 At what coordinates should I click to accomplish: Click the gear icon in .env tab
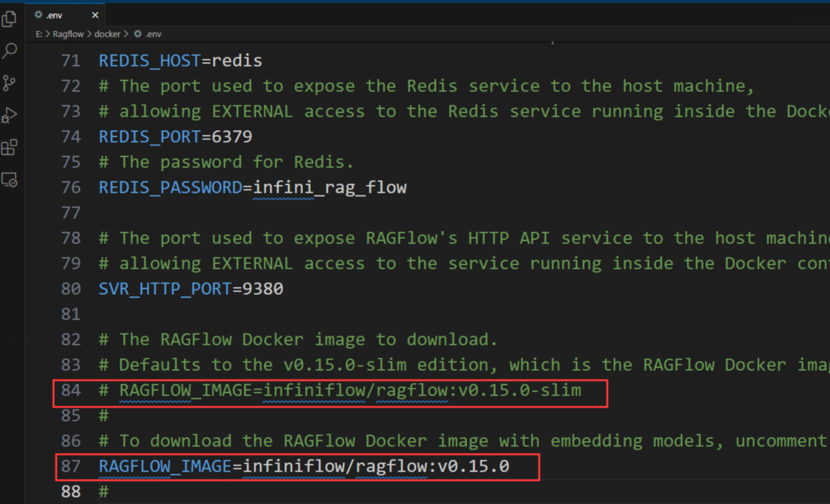39,14
